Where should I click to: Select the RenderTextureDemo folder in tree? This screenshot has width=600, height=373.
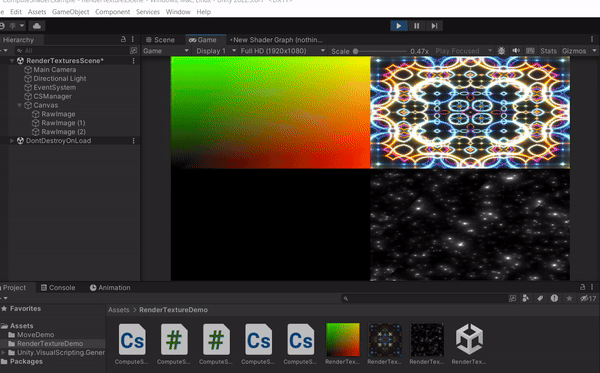point(50,344)
